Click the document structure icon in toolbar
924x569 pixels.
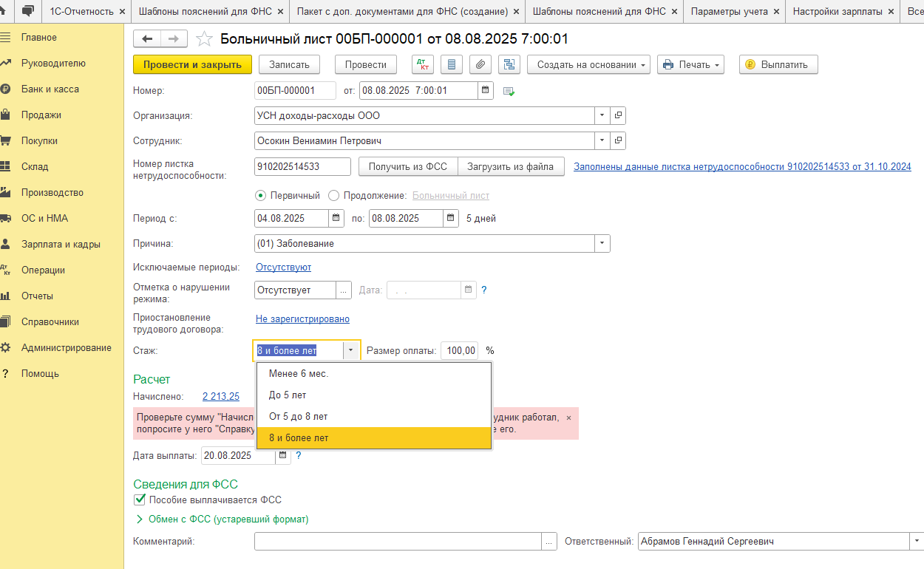[x=509, y=64]
